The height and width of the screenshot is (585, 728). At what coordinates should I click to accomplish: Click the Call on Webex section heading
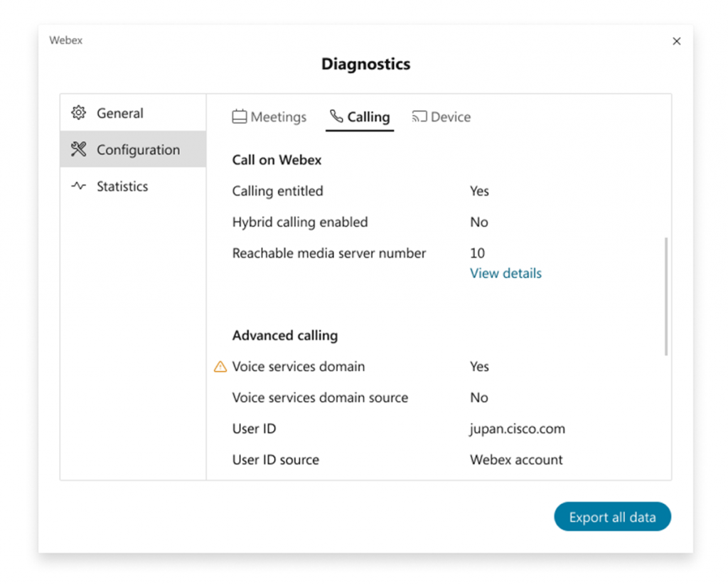click(x=277, y=159)
